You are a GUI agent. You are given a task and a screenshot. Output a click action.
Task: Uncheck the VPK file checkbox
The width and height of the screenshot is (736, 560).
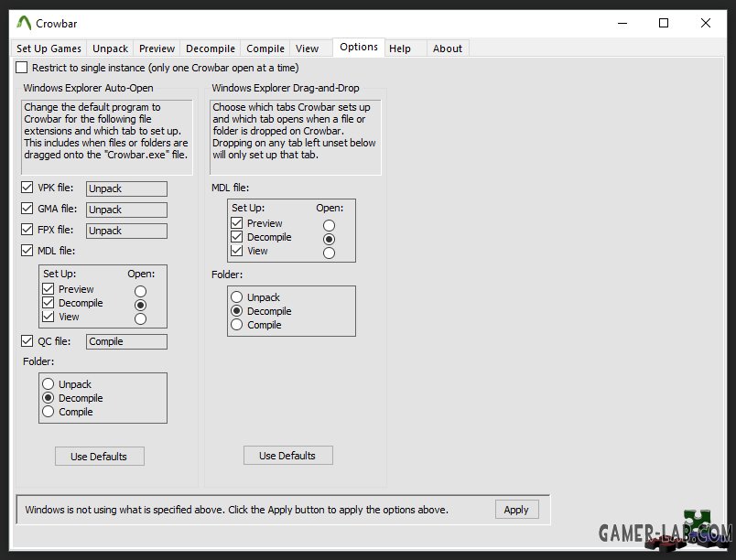point(27,188)
